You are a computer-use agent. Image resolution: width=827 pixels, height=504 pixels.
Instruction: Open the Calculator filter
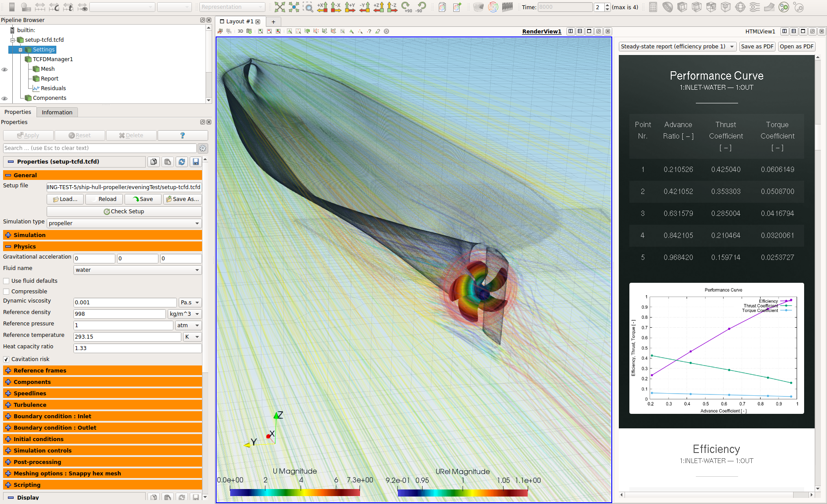click(x=653, y=7)
